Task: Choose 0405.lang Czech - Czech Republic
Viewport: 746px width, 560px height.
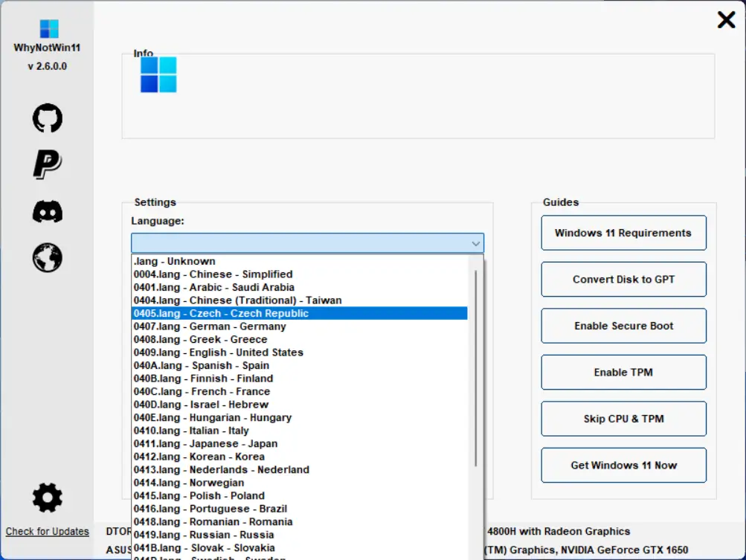Action: click(x=299, y=314)
